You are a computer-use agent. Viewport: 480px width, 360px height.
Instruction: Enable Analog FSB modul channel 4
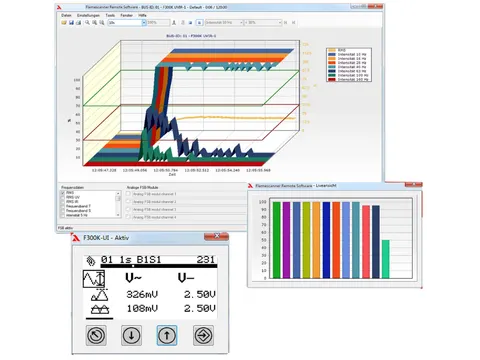click(128, 217)
